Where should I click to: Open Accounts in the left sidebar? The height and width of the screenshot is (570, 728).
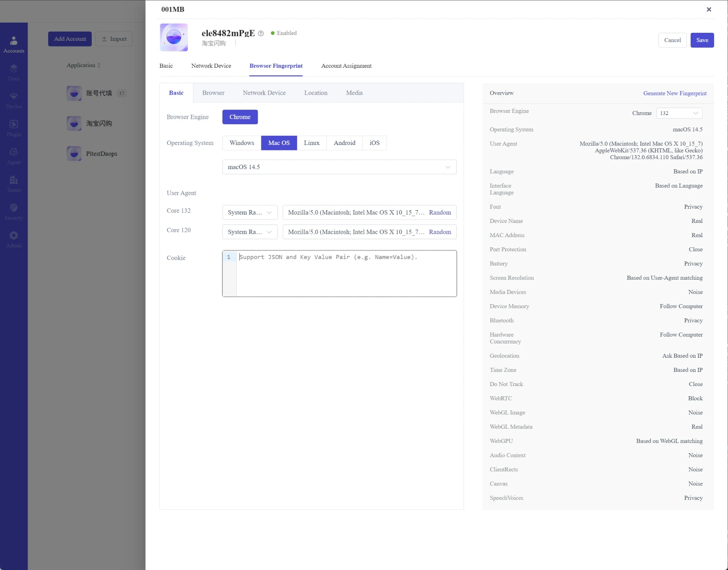(14, 45)
